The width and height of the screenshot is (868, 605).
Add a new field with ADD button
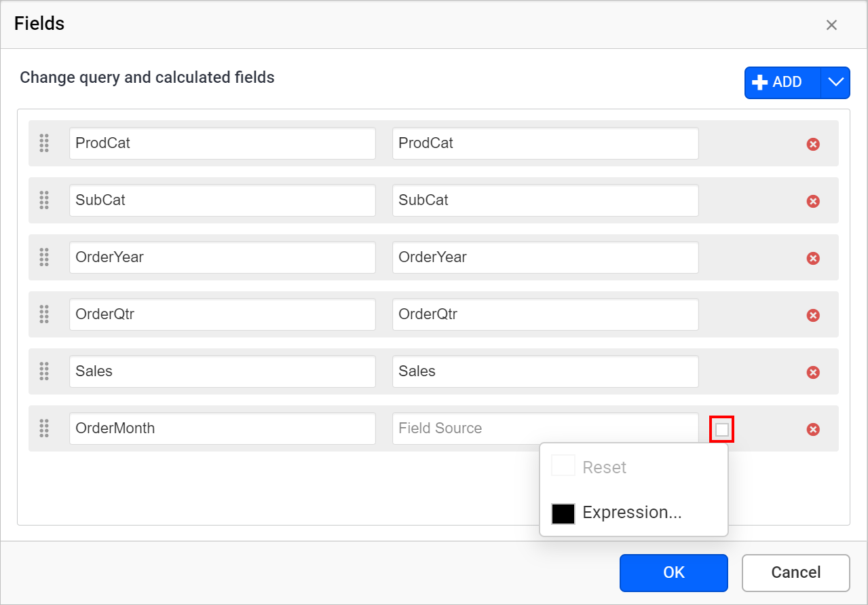[783, 82]
